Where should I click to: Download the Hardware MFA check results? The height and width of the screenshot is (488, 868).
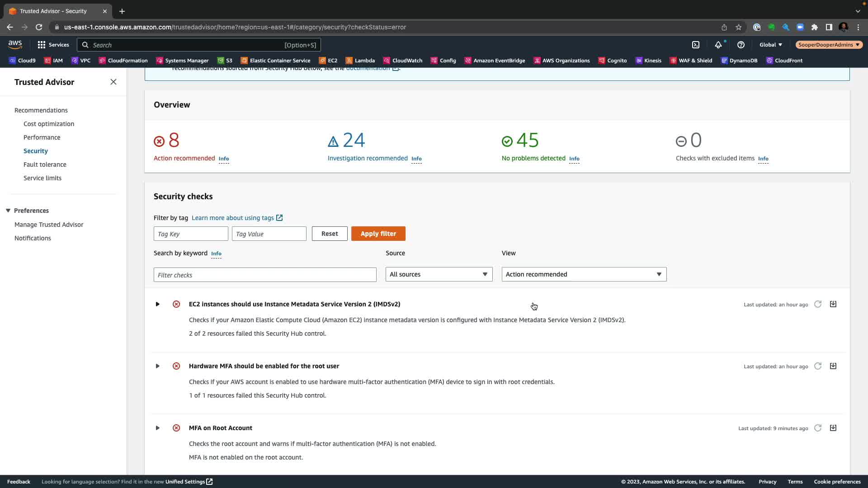coord(833,366)
